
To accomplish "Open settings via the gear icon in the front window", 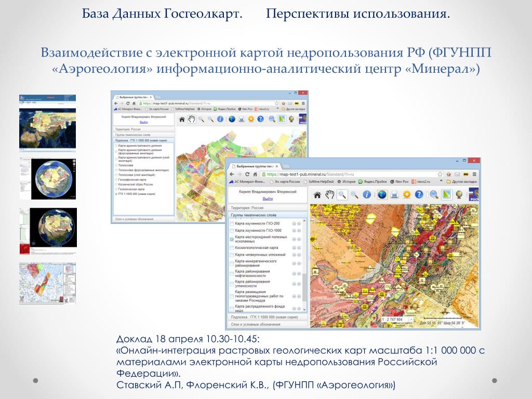I will 407,195.
